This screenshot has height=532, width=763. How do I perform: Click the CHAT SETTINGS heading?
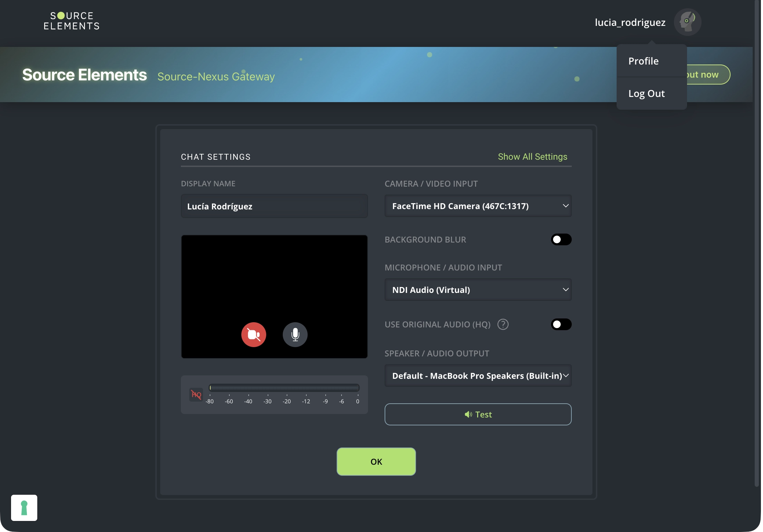[x=216, y=157]
